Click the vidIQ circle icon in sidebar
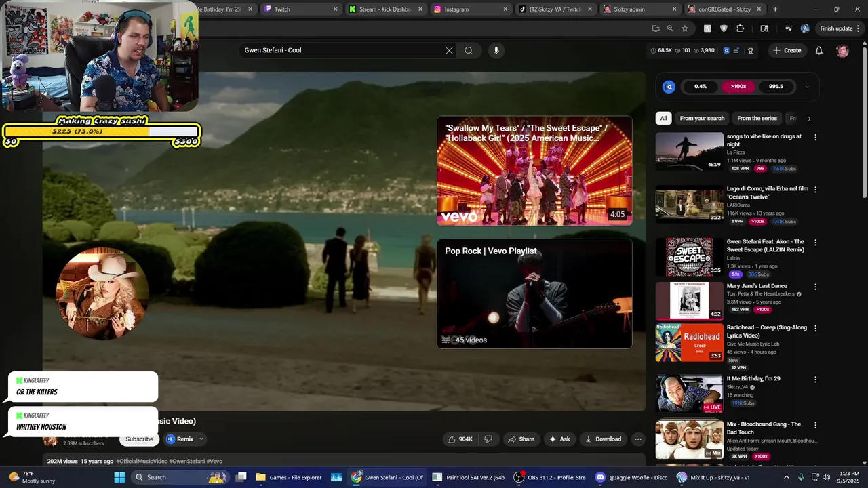 tap(669, 87)
